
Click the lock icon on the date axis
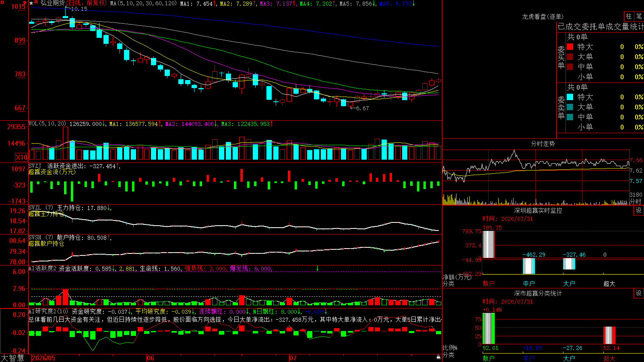439,357
